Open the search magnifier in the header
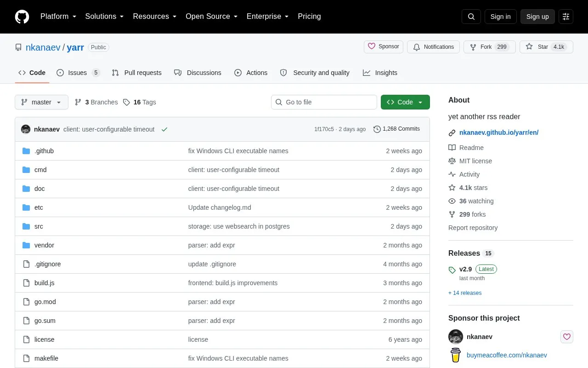 pos(471,17)
